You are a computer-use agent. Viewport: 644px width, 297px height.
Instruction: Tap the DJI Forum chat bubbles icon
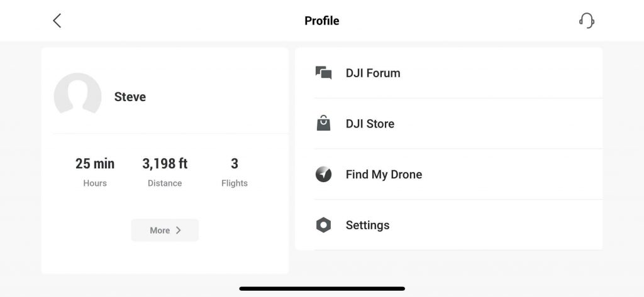coord(323,73)
